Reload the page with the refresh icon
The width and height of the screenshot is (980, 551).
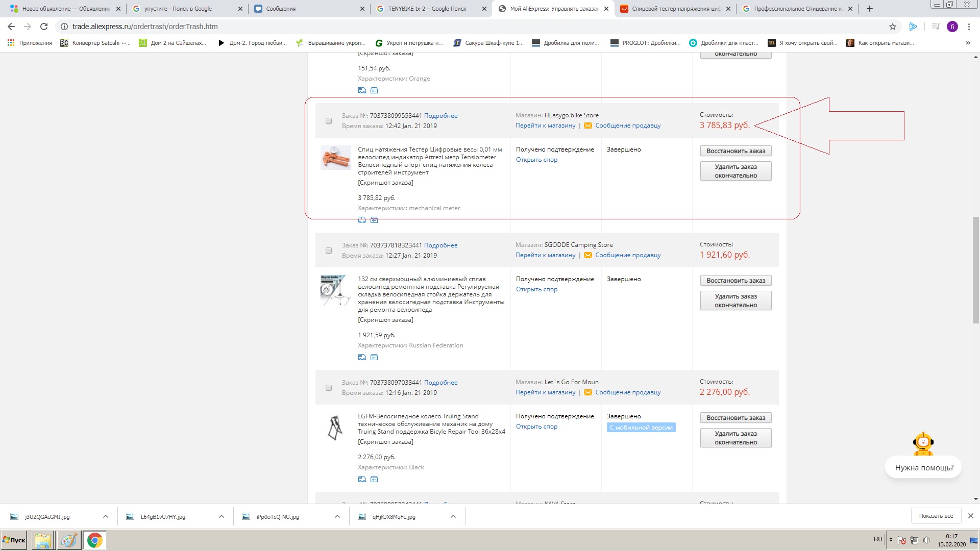(x=44, y=27)
